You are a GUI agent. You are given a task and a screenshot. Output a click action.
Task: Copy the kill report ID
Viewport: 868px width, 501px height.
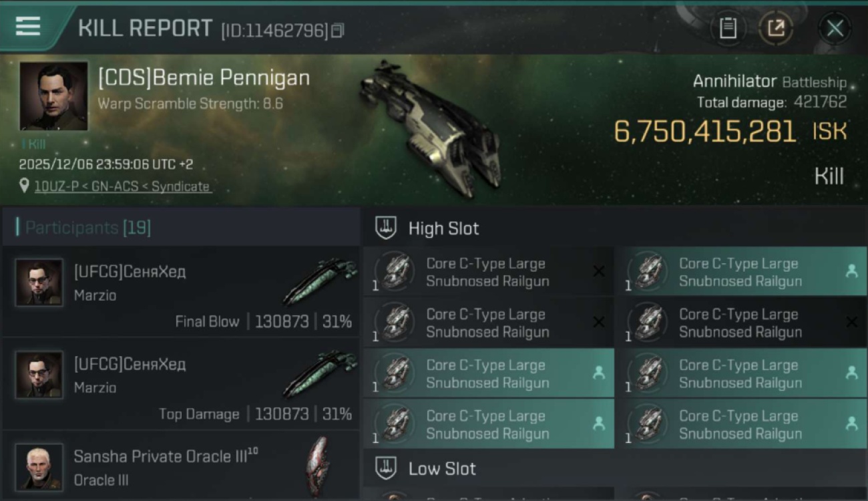pos(338,30)
